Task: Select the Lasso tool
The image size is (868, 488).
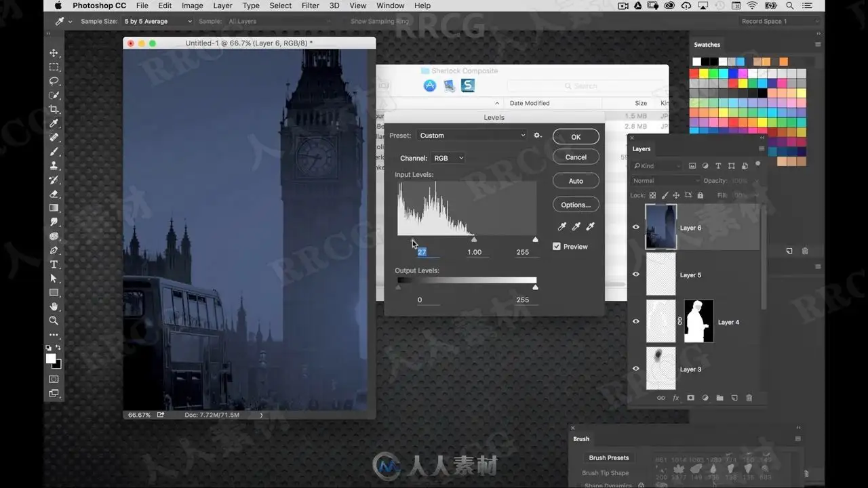Action: (54, 81)
